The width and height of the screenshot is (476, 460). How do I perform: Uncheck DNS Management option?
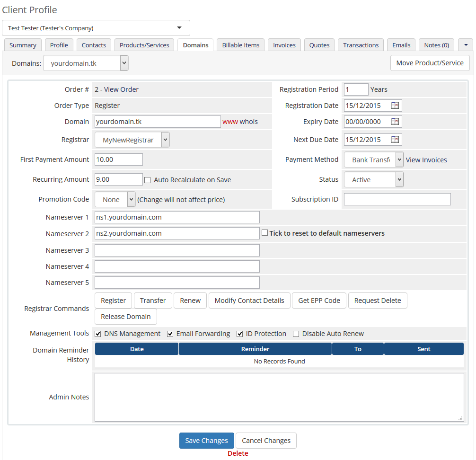point(98,334)
